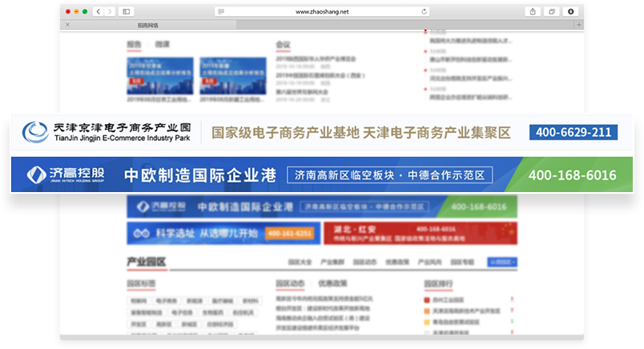Click the Reader view icon in address bar
This screenshot has height=349, width=644.
tap(220, 12)
